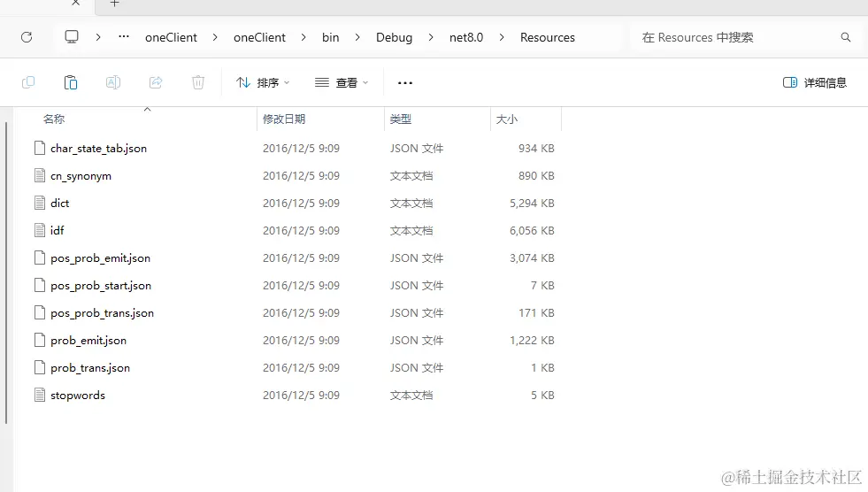Screen dimensions: 868x492
Task: Select file pos_prob_start.json
Action: (101, 286)
